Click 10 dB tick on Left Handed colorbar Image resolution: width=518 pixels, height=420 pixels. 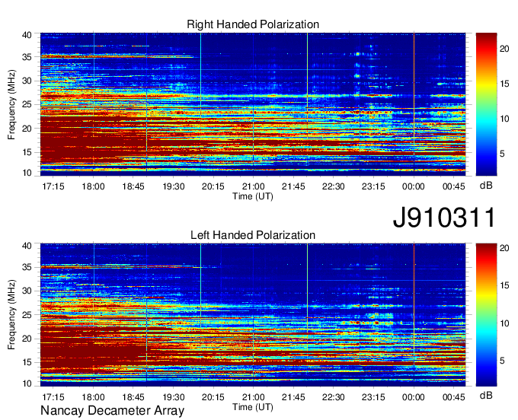tap(504, 323)
